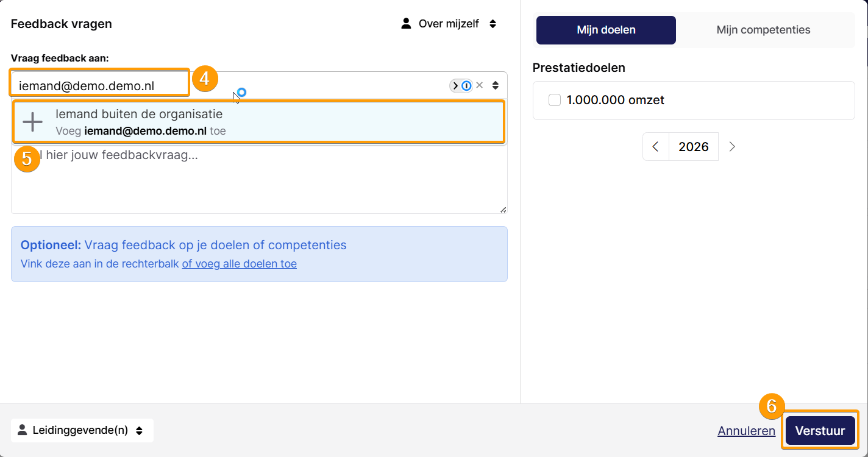Expand the Over mijzelf selector arrows
The height and width of the screenshot is (457, 868).
[x=493, y=24]
